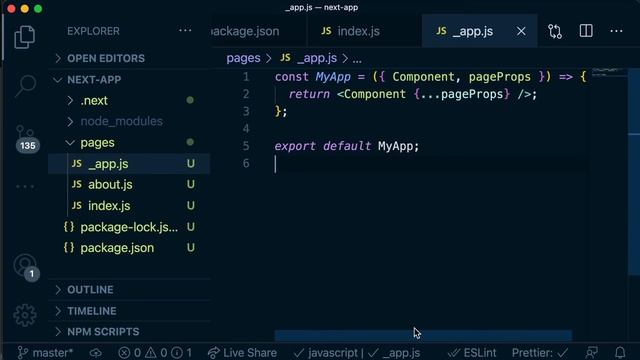Click the javascript | _app.js status item

[x=357, y=353]
